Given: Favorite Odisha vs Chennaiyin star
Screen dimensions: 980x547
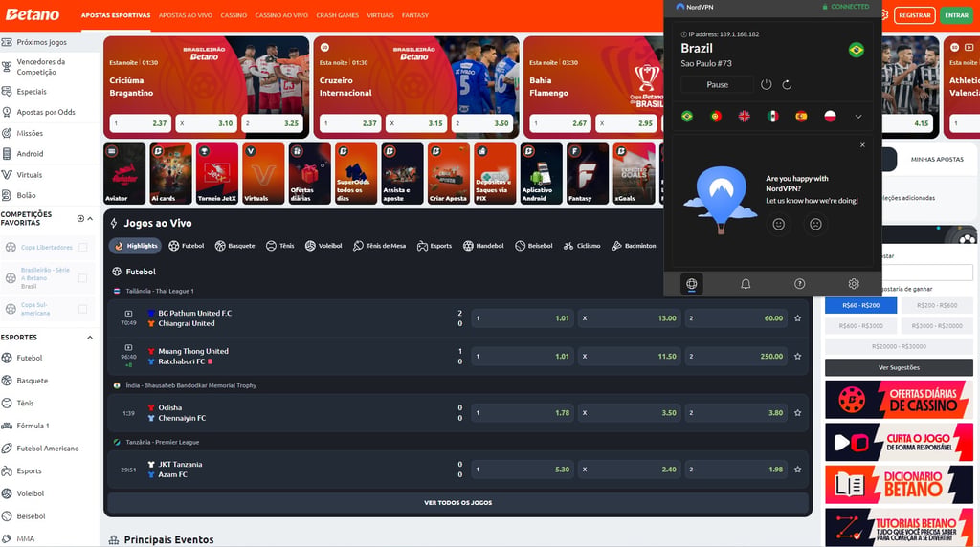Looking at the screenshot, I should (797, 413).
